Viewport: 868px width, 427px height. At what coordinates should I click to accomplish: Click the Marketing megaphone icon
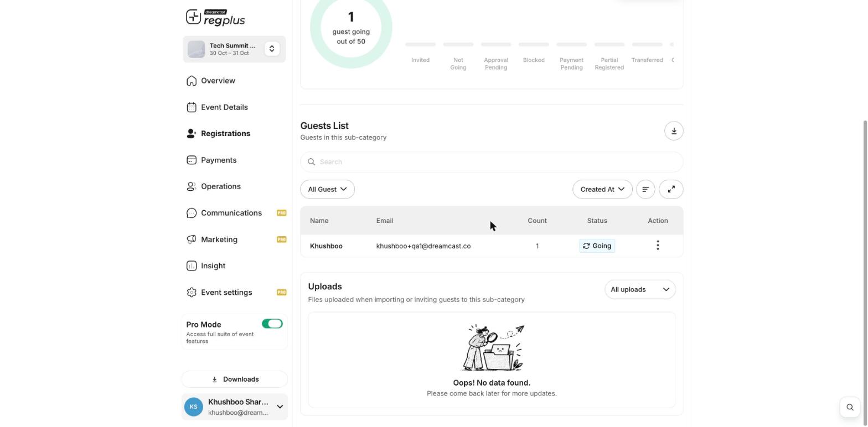coord(192,239)
